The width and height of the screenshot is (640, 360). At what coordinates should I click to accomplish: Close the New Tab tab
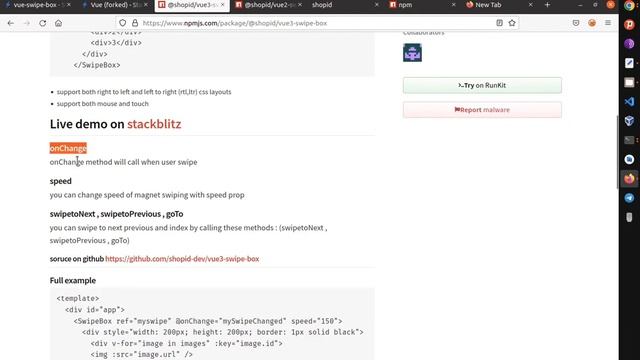[530, 5]
